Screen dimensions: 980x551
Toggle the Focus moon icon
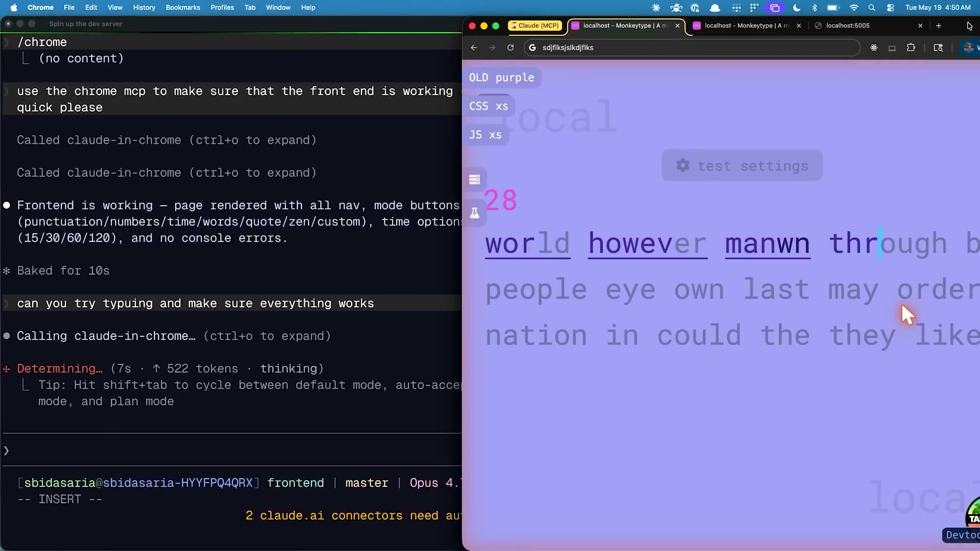pos(797,8)
